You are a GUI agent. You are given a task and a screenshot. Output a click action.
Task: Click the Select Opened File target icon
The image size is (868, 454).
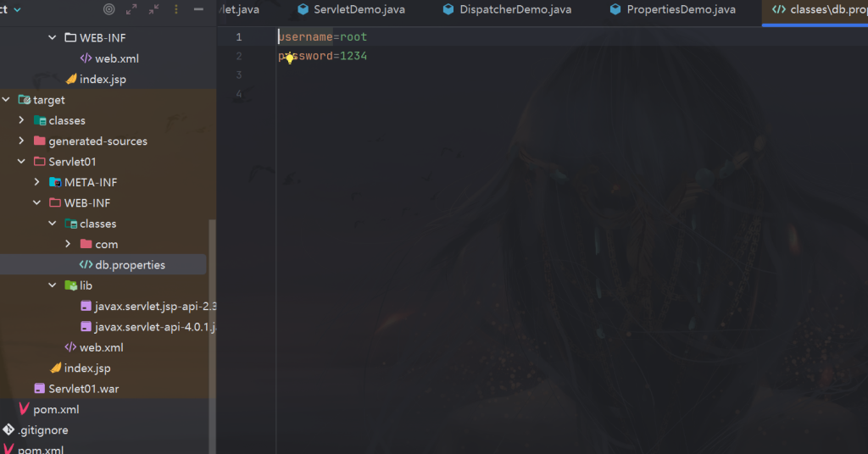108,9
